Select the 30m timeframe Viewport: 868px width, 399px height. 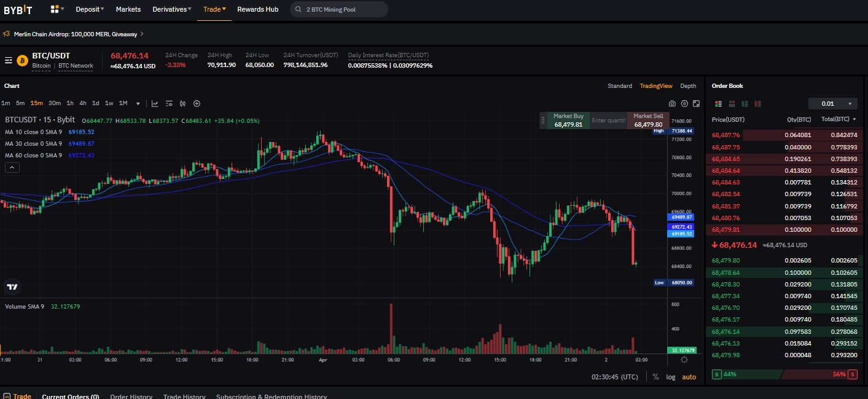pyautogui.click(x=55, y=103)
